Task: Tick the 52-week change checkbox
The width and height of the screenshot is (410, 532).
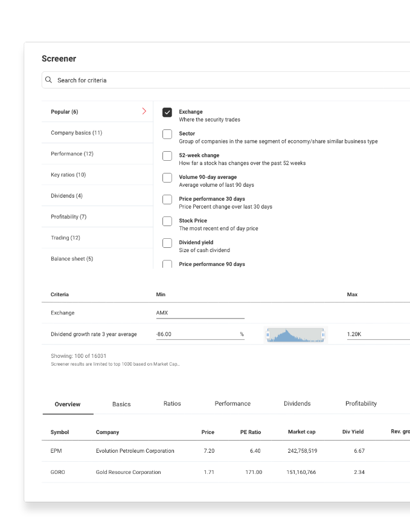Action: coord(167,156)
